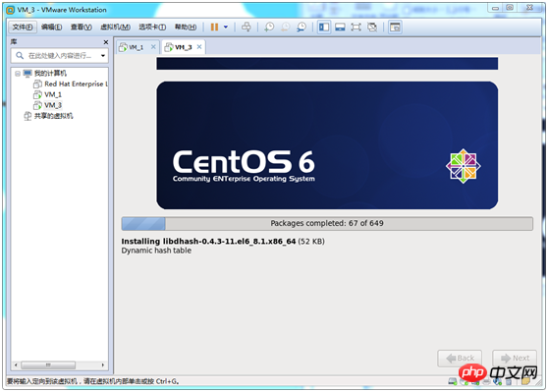Viewport: 548px width, 392px height.
Task: Switch to Unity mode icon
Action: 372,27
